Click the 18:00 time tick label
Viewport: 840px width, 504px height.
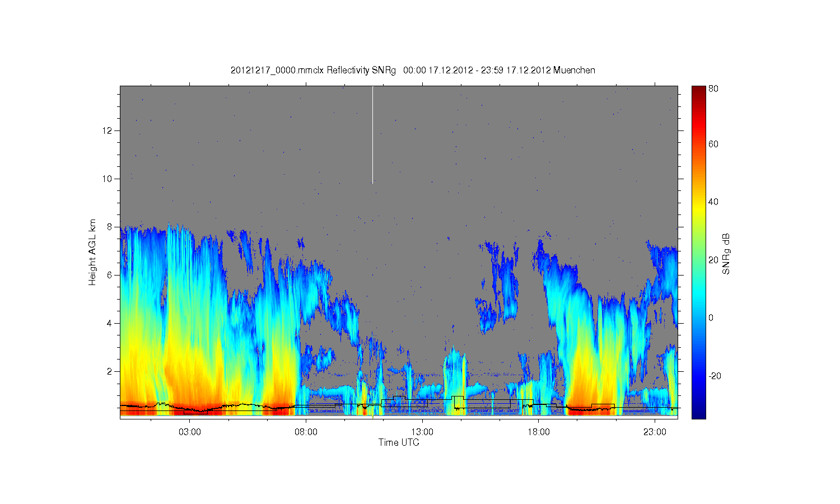tap(538, 432)
